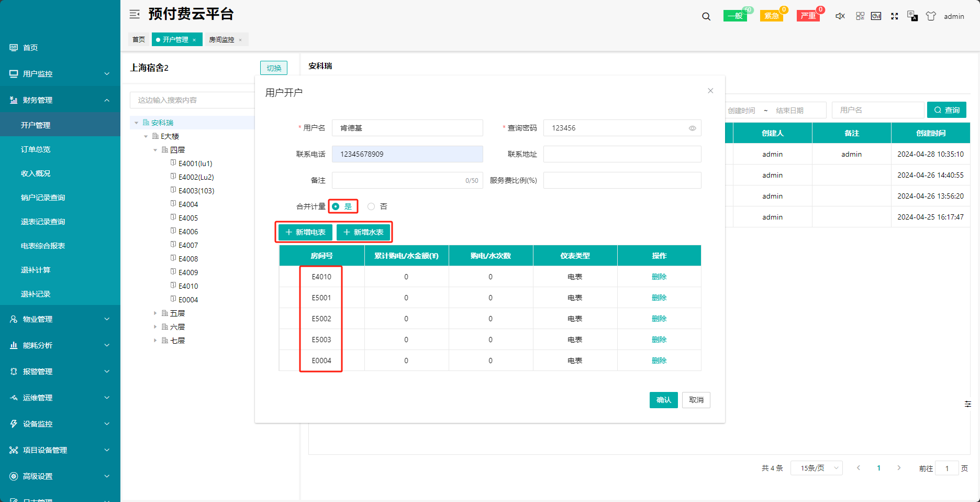Click the theme shirt icon
This screenshot has width=980, height=502.
[931, 16]
